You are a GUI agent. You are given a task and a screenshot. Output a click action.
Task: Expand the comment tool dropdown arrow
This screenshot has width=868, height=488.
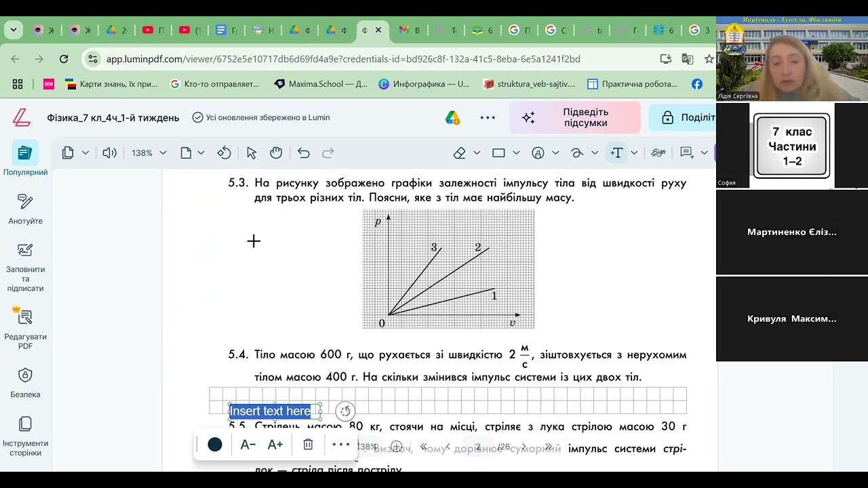[704, 153]
